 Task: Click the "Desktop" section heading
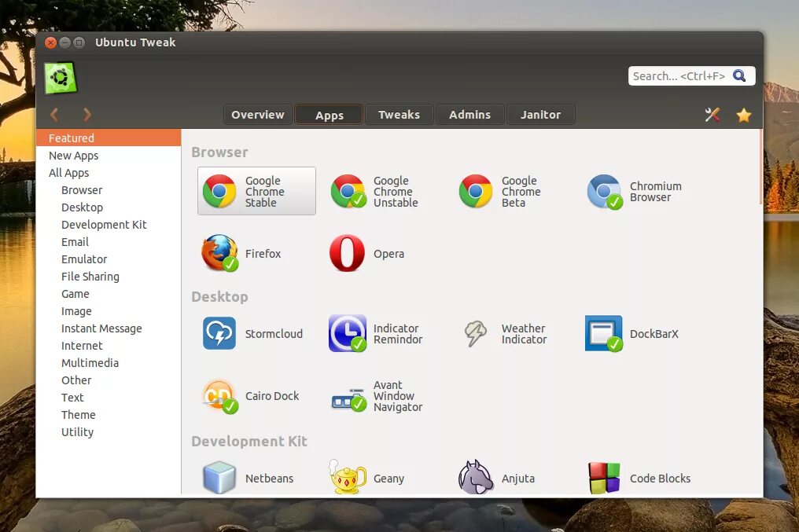(x=219, y=297)
